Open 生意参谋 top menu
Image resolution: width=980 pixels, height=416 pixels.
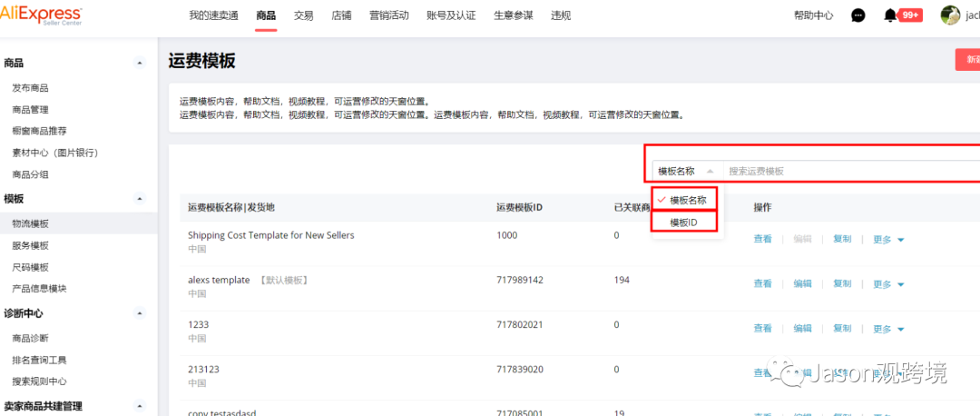coord(514,15)
